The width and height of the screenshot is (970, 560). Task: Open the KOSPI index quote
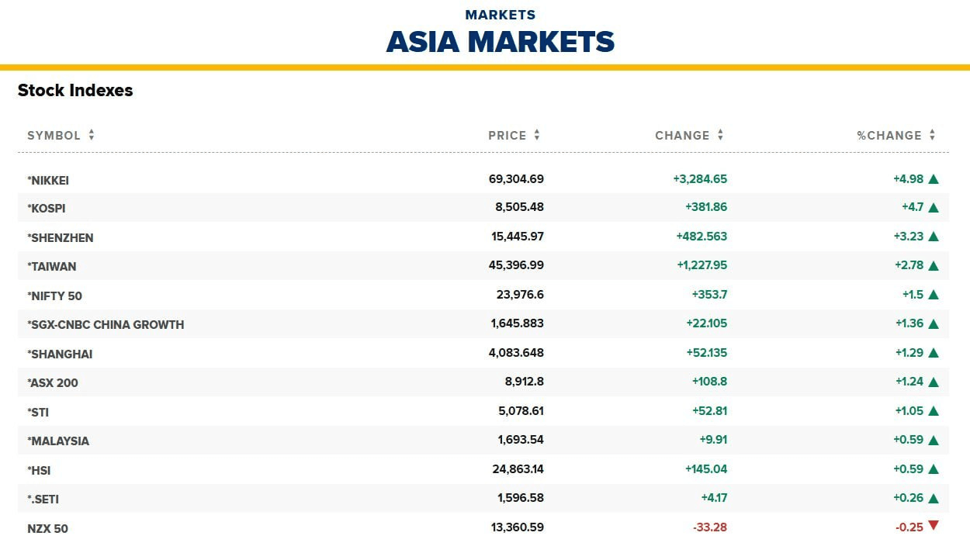click(x=47, y=209)
